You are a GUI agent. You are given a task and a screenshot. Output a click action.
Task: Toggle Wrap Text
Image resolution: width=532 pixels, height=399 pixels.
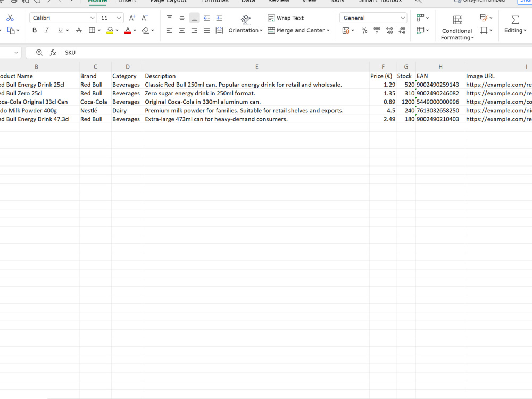pyautogui.click(x=286, y=18)
